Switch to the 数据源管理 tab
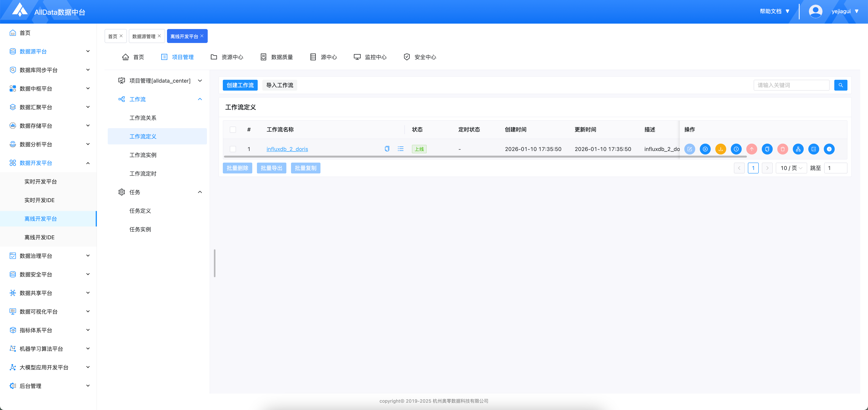Image resolution: width=868 pixels, height=410 pixels. pos(144,36)
